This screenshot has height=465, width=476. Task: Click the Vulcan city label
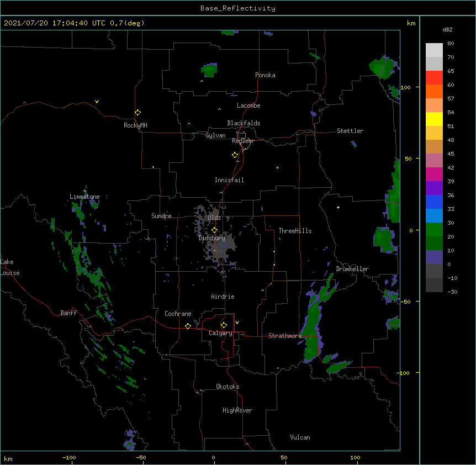point(300,437)
